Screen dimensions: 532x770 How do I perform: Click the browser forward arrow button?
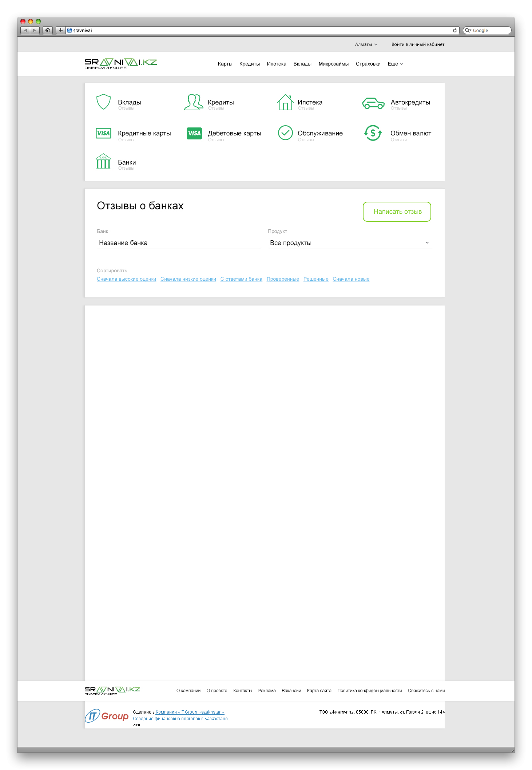pos(35,30)
